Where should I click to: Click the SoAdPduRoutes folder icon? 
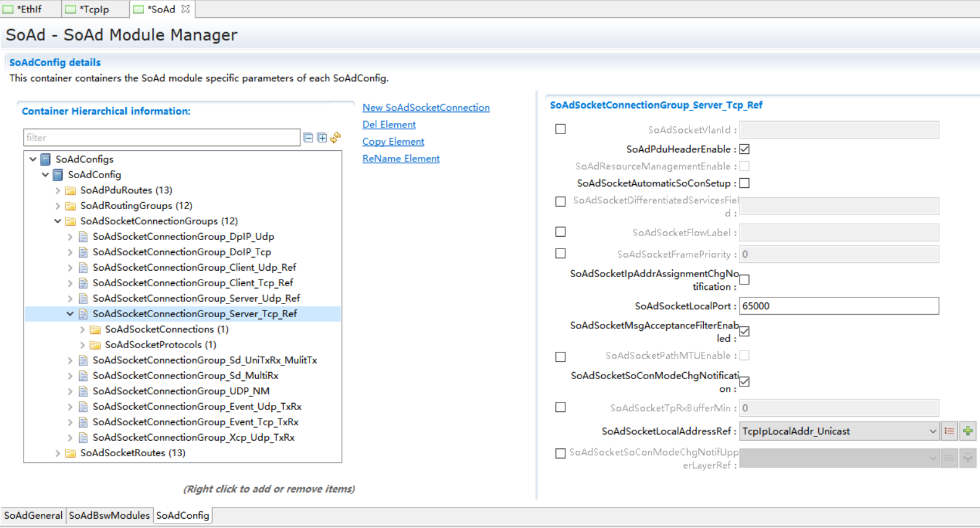point(70,190)
